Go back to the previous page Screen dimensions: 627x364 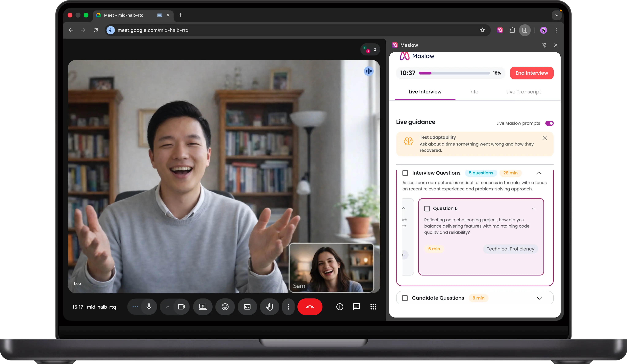(71, 30)
